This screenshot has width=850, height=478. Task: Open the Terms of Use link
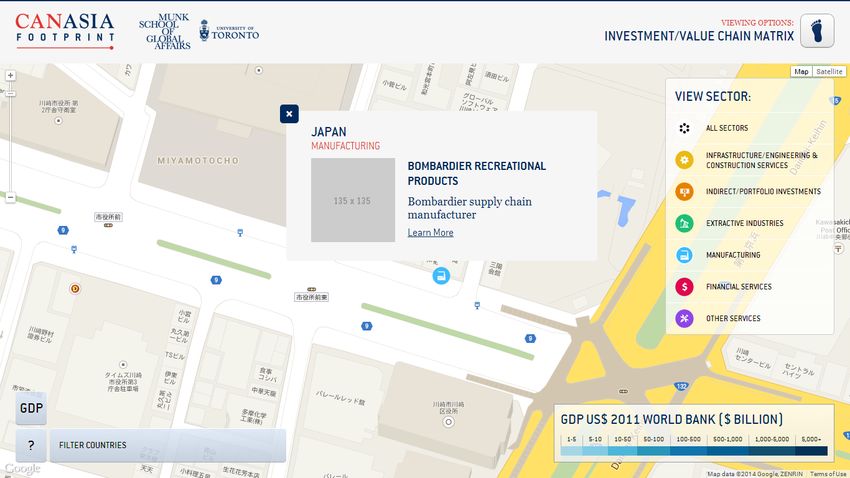[828, 474]
